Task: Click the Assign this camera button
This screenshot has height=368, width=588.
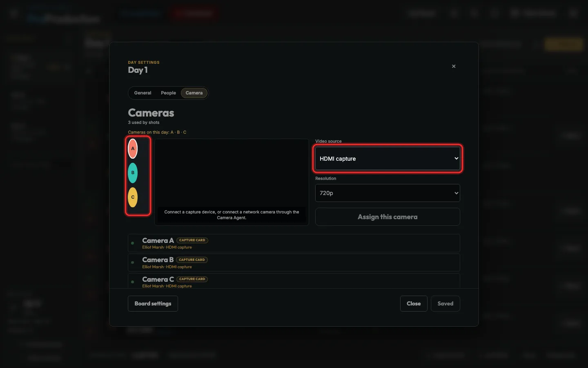Action: tap(388, 217)
